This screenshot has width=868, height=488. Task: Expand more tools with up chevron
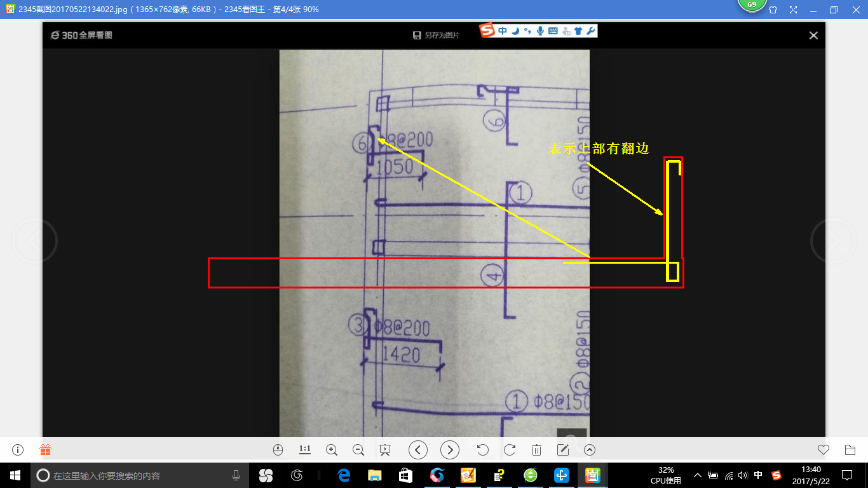pos(590,450)
